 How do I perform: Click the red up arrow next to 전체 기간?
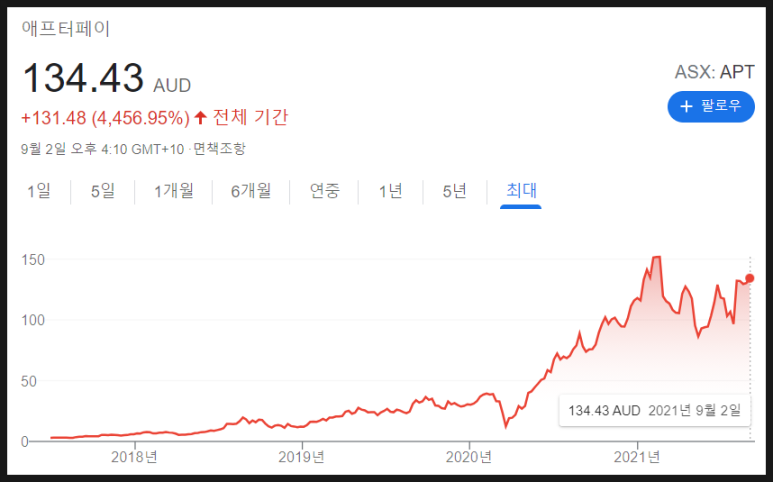200,117
